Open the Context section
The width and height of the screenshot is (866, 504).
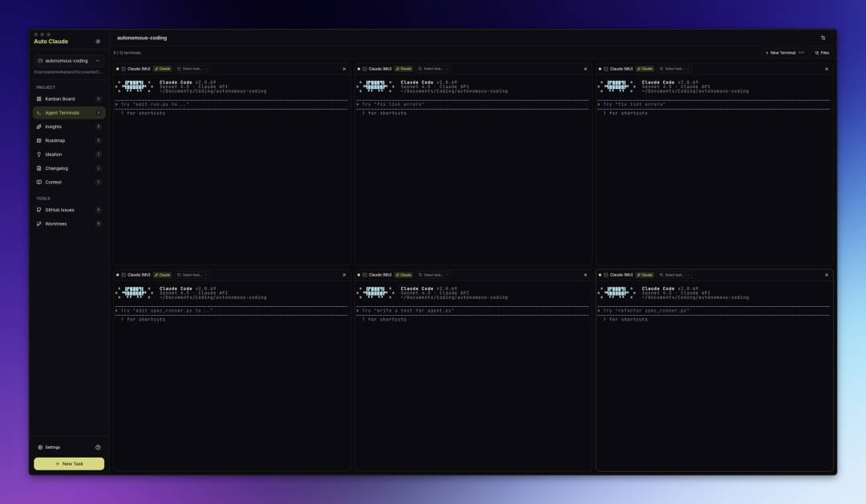pos(55,182)
